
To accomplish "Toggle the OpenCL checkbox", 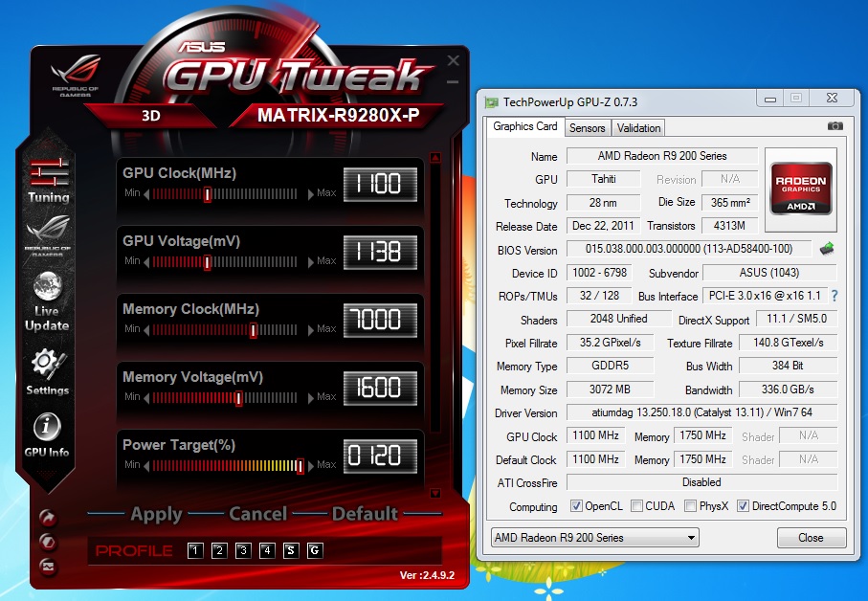I will point(576,506).
